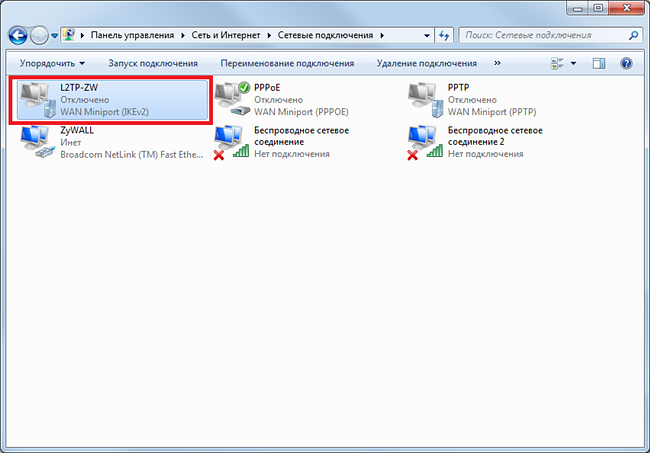Click 'Удаление подключения' command

(x=427, y=63)
